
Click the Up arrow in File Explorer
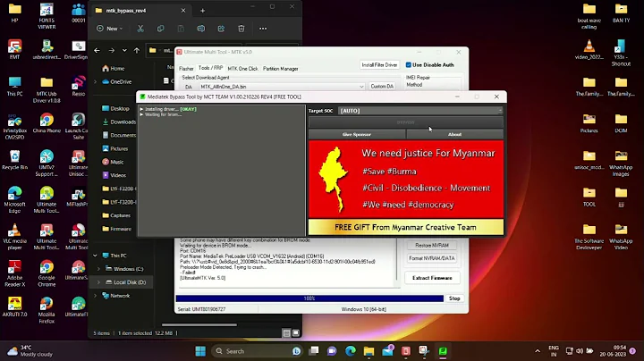(x=137, y=50)
